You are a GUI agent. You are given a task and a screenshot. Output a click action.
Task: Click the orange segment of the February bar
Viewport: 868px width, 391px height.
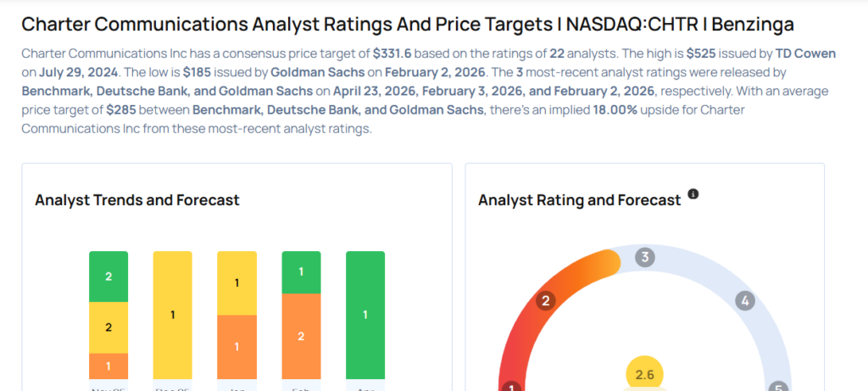pos(301,336)
